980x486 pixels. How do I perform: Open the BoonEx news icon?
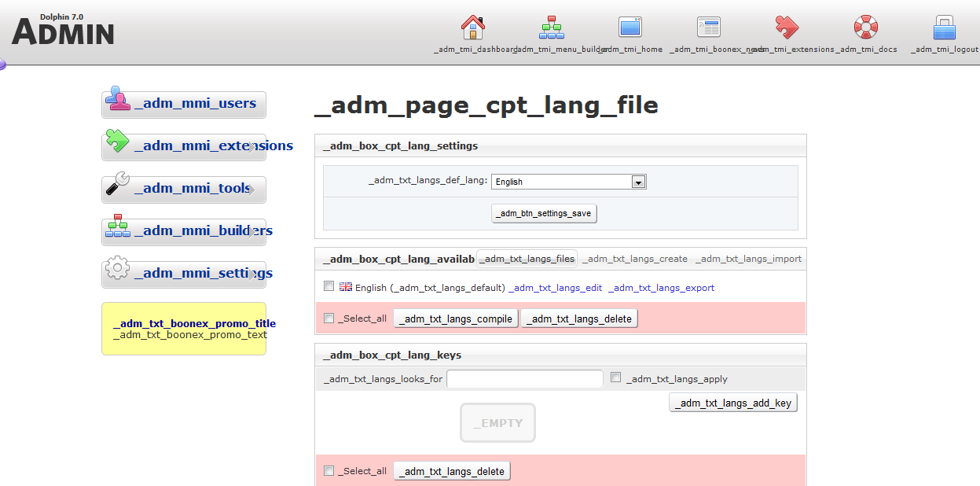[x=709, y=28]
